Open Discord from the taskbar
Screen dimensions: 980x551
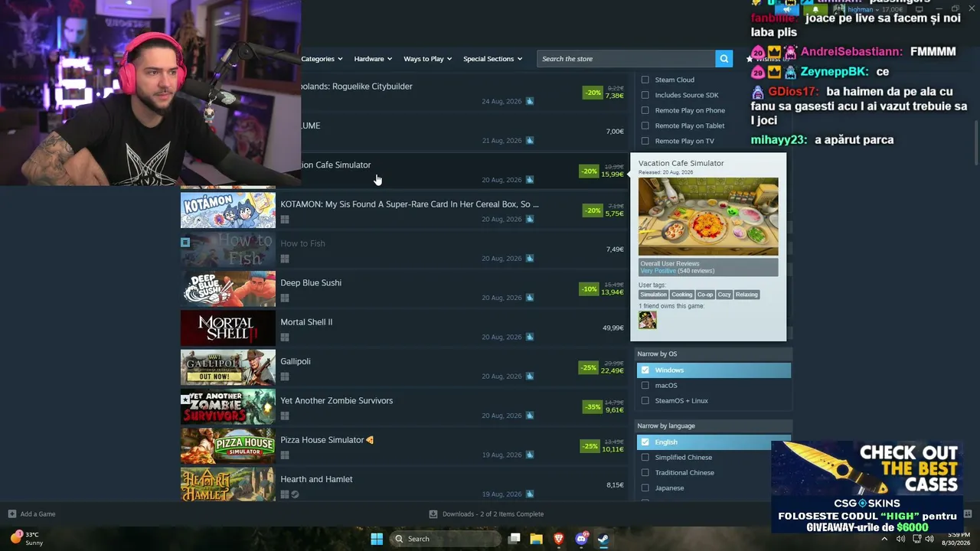pyautogui.click(x=581, y=539)
